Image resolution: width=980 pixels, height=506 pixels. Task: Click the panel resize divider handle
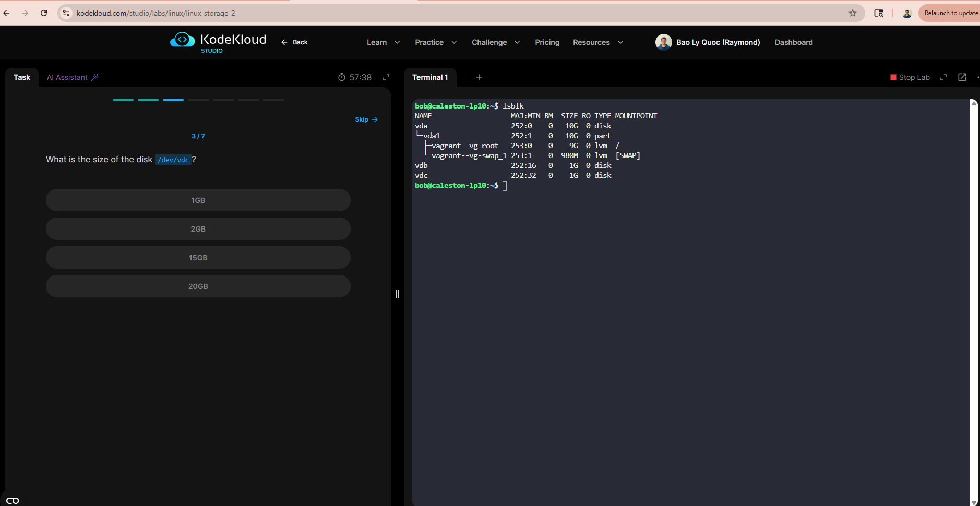[398, 294]
